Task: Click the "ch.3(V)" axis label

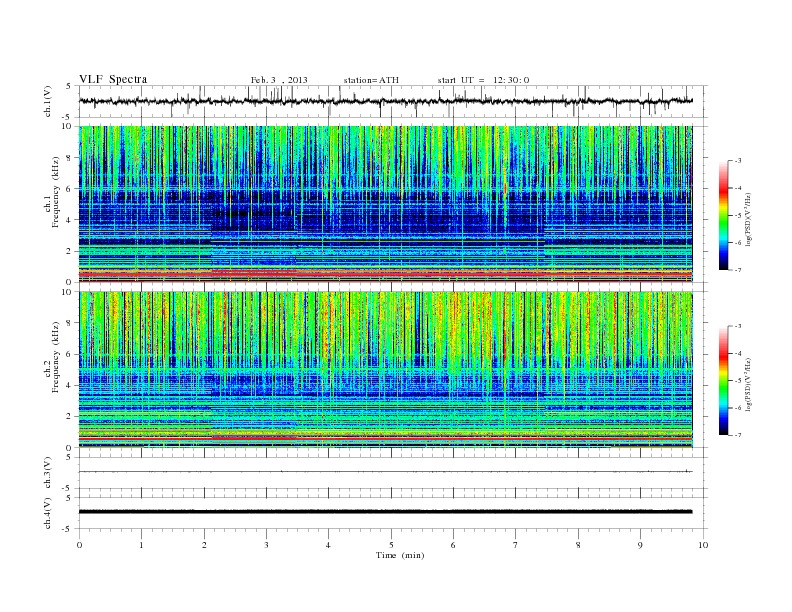Action: (48, 473)
